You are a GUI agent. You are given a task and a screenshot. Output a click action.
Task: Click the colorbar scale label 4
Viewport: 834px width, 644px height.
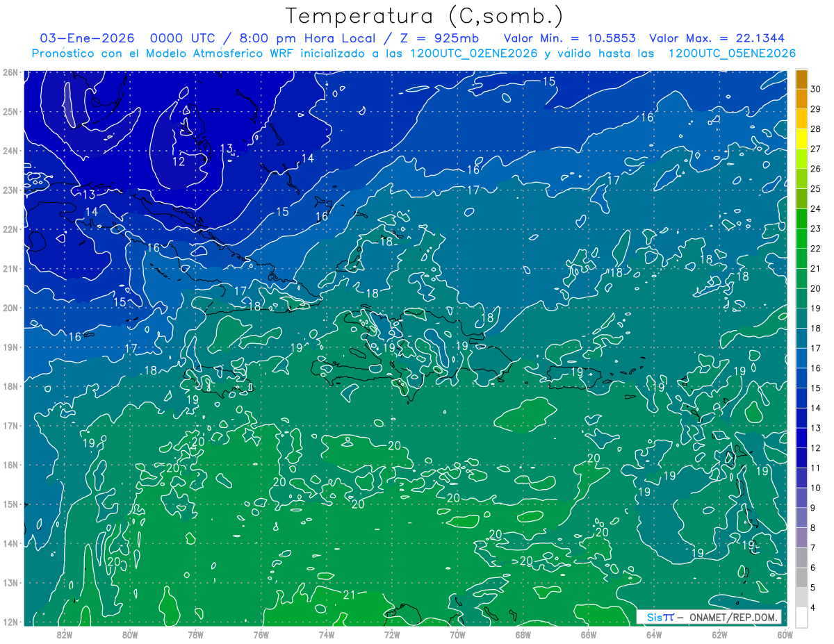click(812, 608)
